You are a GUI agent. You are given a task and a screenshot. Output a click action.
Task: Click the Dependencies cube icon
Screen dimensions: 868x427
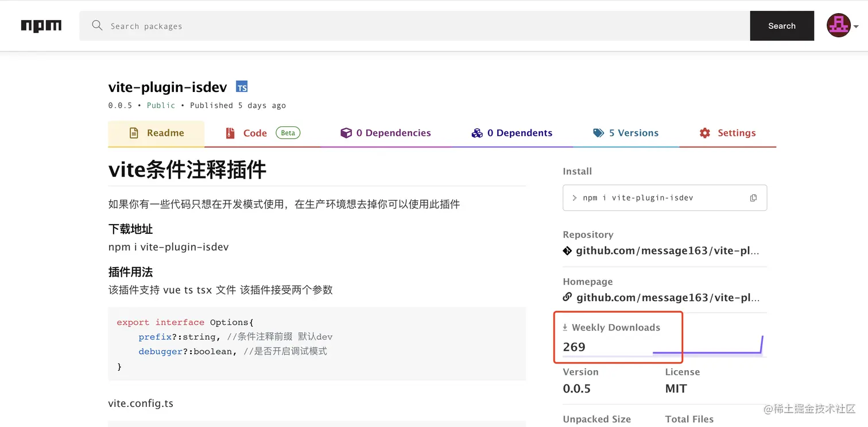click(346, 133)
